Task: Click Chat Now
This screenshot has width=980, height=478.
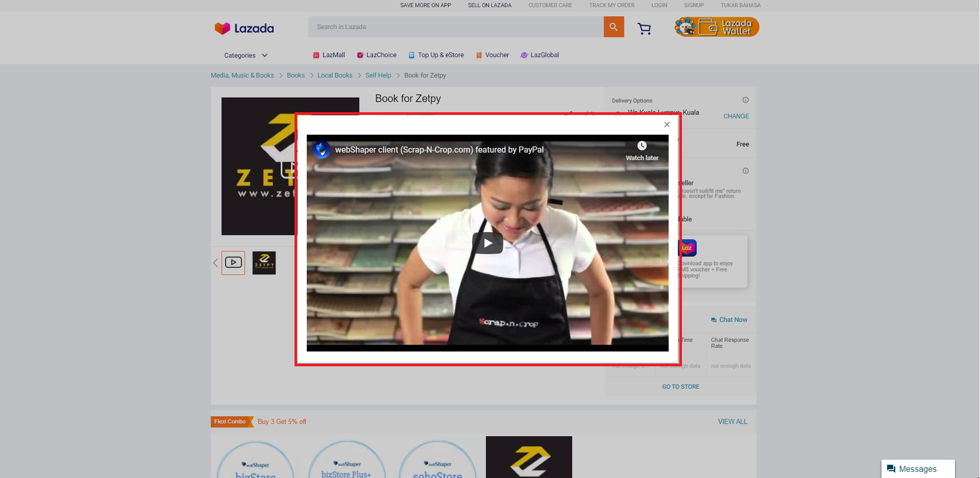Action: pos(729,320)
